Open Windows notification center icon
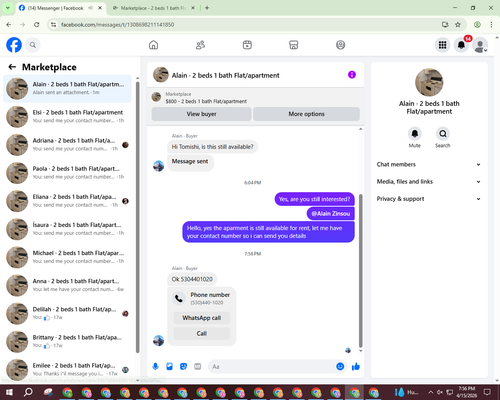This screenshot has width=500, height=400. click(487, 392)
